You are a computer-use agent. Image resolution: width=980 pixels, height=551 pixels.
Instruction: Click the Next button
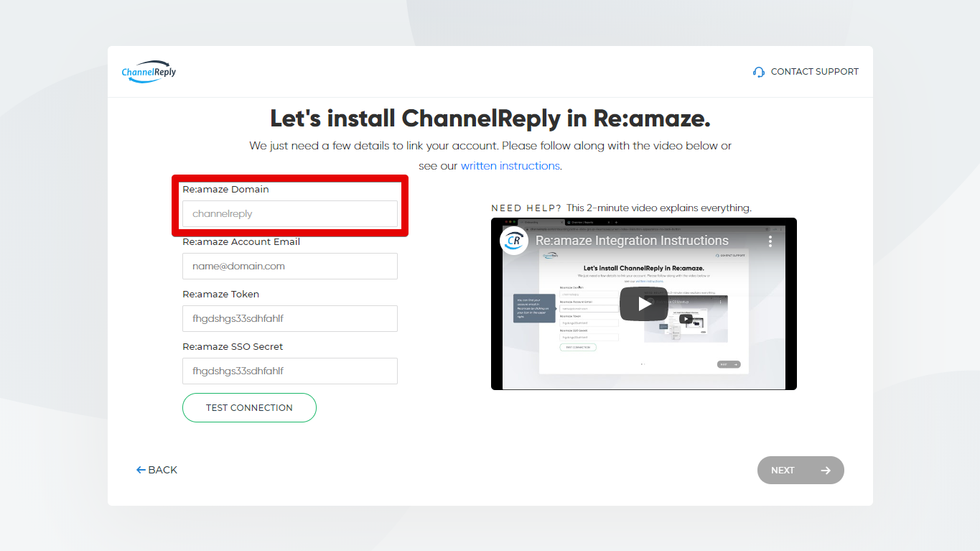[801, 471]
